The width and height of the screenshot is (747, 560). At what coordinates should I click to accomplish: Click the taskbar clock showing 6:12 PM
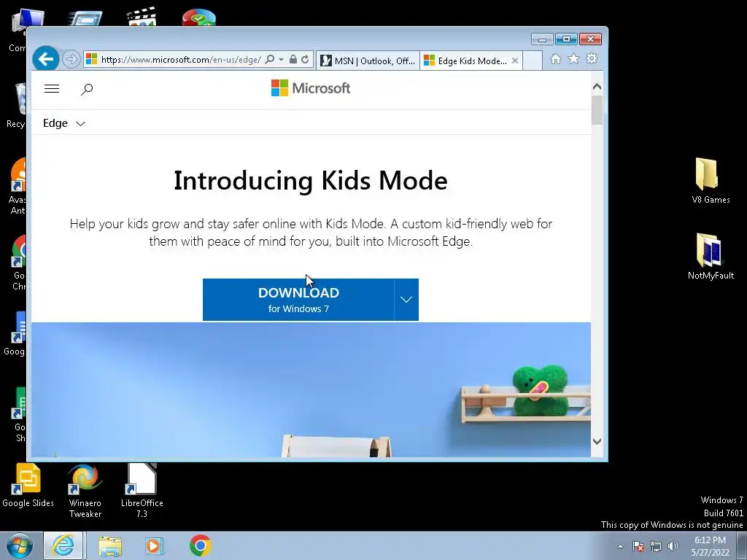click(710, 546)
